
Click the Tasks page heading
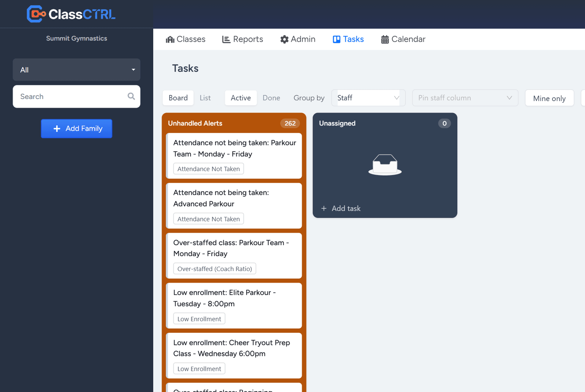185,68
